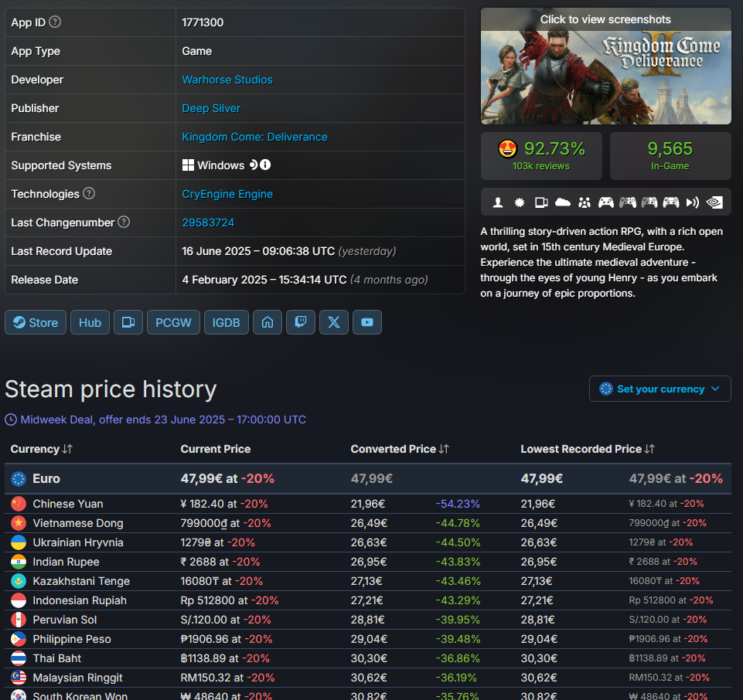
Task: Open the IGDB button
Action: pyautogui.click(x=226, y=322)
